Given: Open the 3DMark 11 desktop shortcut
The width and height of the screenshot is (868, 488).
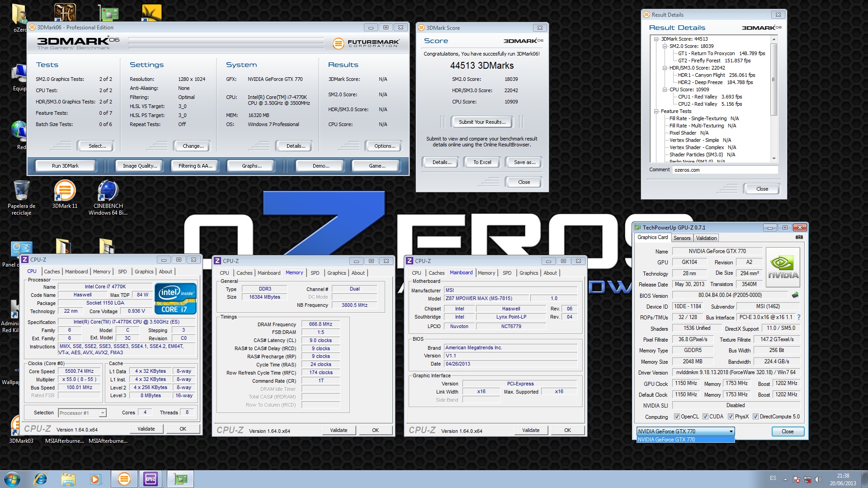Looking at the screenshot, I should click(x=65, y=194).
